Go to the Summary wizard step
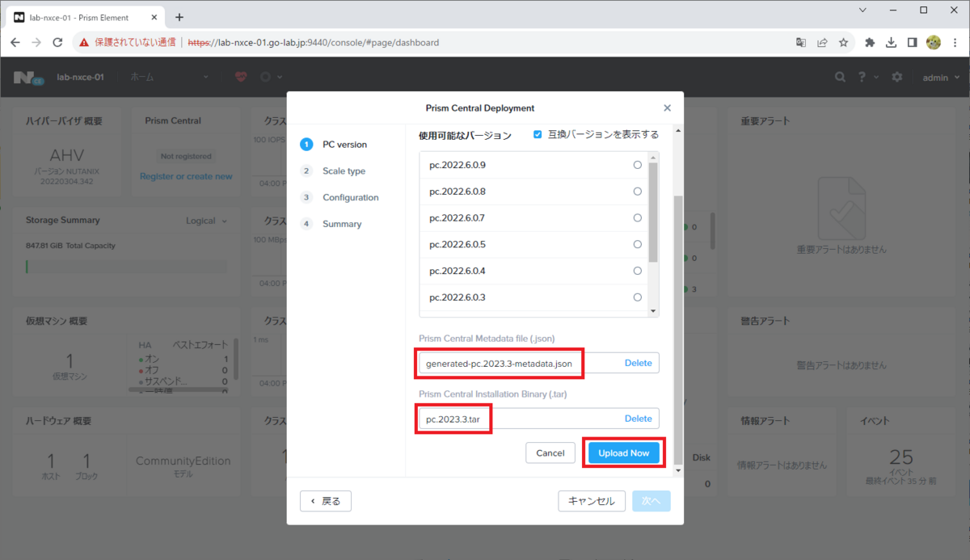This screenshot has width=970, height=560. click(x=331, y=224)
